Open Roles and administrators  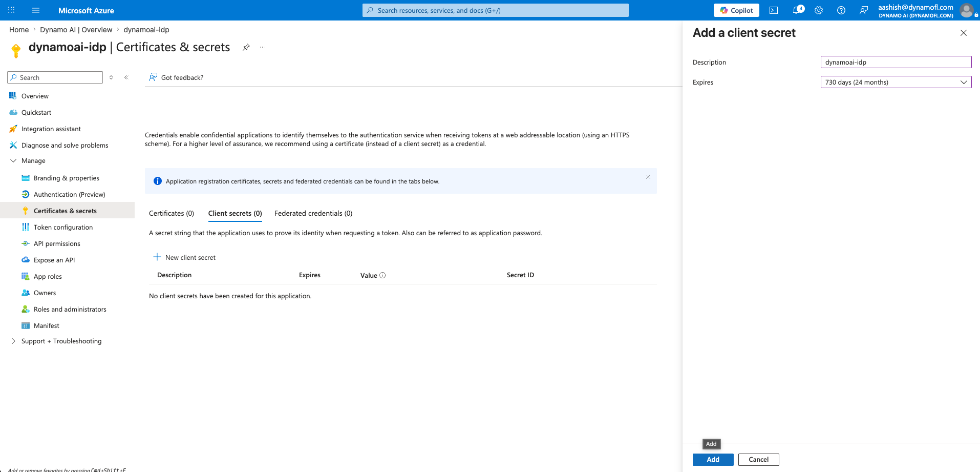coord(70,309)
